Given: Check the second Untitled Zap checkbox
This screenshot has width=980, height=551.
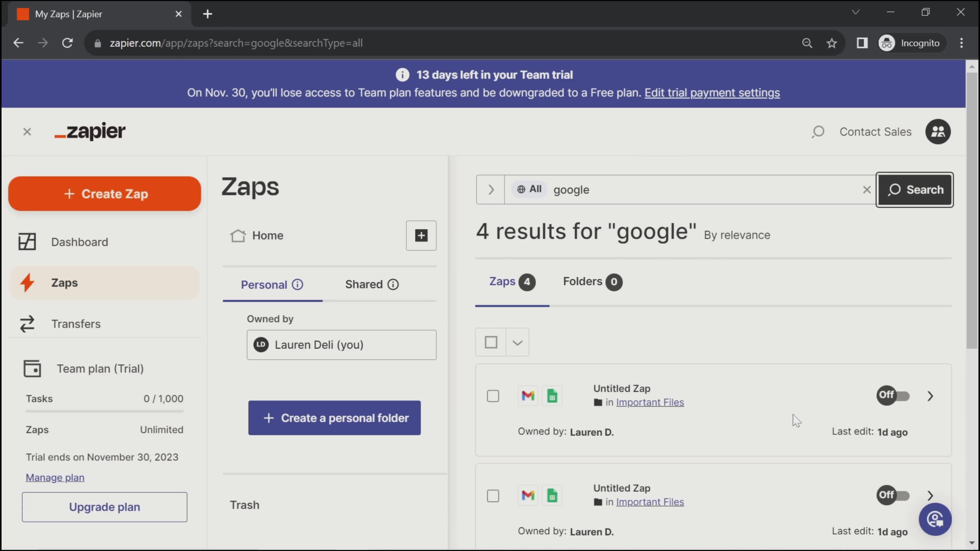Looking at the screenshot, I should click(x=493, y=496).
